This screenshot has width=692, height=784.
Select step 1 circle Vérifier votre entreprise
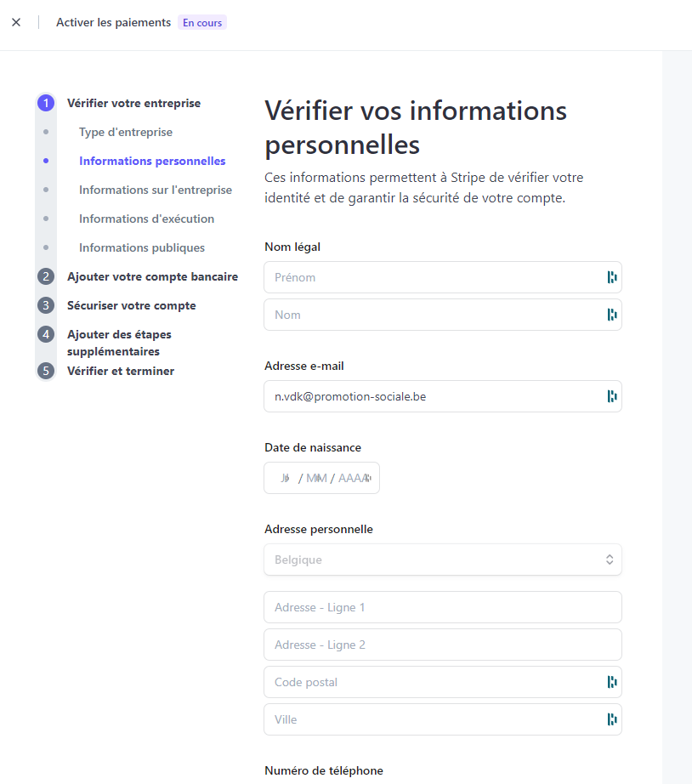click(x=46, y=103)
